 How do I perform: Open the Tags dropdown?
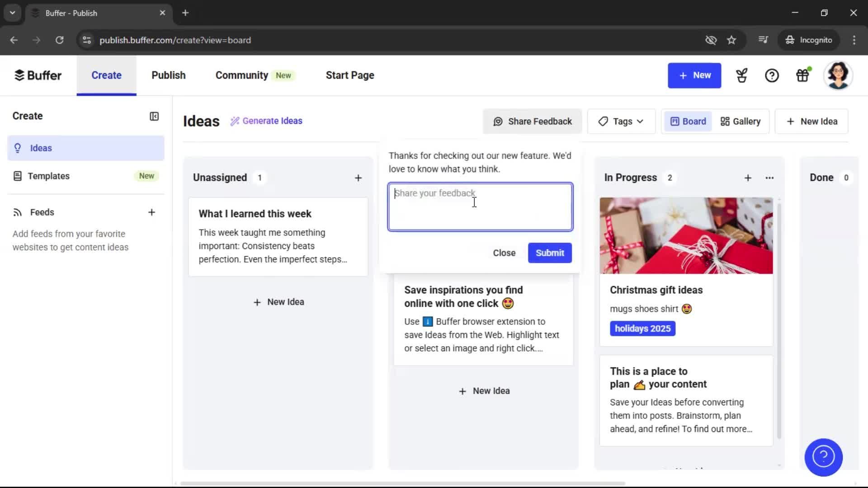coord(621,121)
